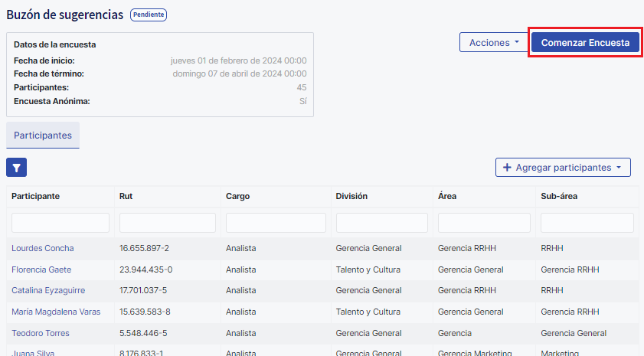Open Lourdes Concha participant link
644x356 pixels.
tap(43, 248)
